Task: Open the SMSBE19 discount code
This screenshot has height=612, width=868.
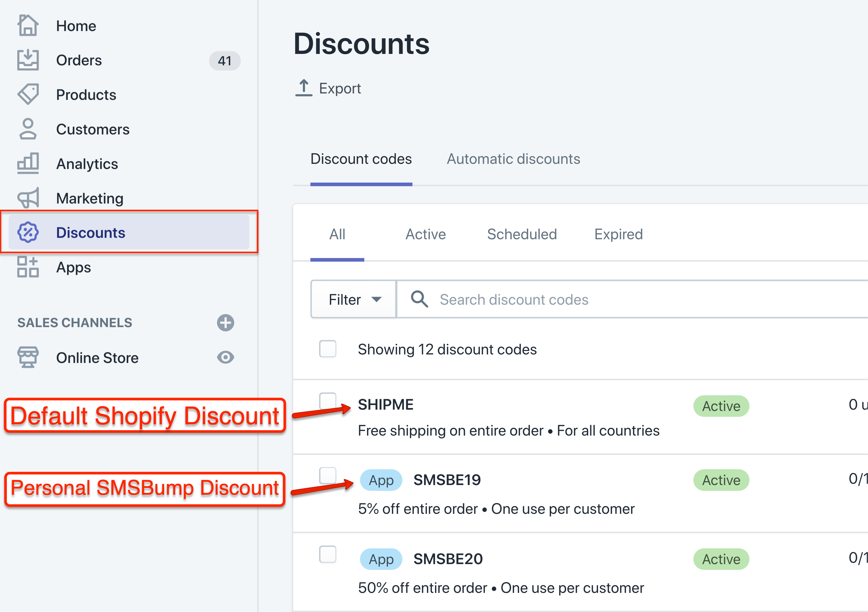Action: coord(447,480)
